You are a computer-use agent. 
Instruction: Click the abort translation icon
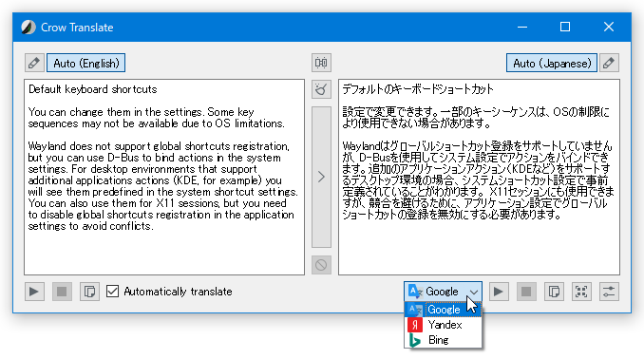[321, 265]
